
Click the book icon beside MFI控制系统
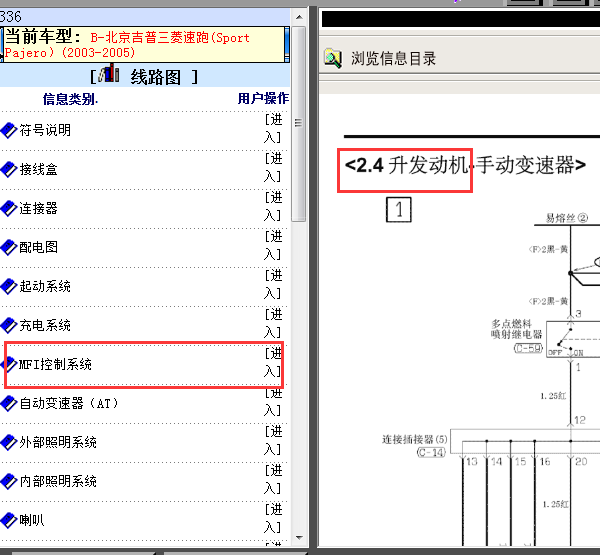click(x=8, y=365)
